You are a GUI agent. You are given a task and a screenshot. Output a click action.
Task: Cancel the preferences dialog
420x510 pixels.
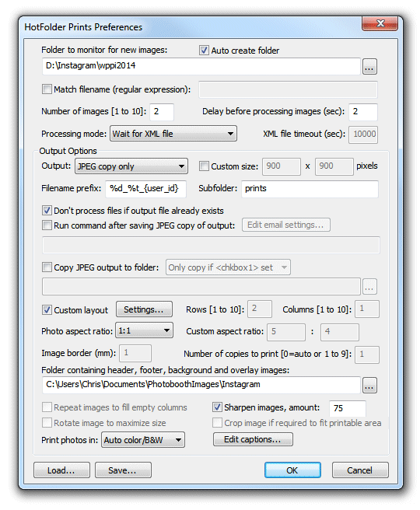click(x=360, y=470)
